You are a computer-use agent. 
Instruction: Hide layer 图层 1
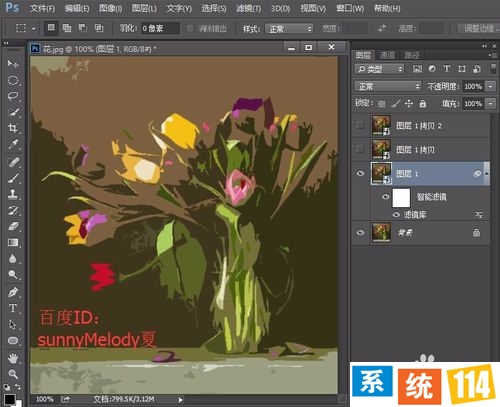tap(360, 173)
